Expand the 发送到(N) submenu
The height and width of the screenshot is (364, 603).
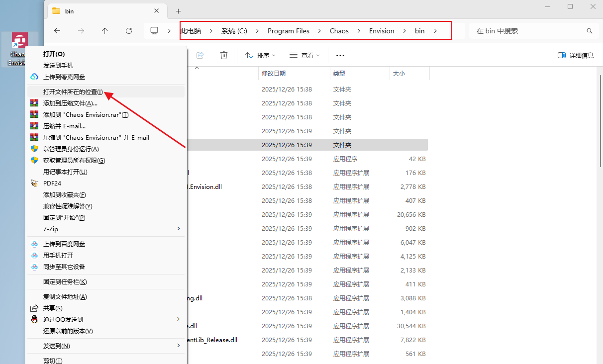[x=106, y=346]
